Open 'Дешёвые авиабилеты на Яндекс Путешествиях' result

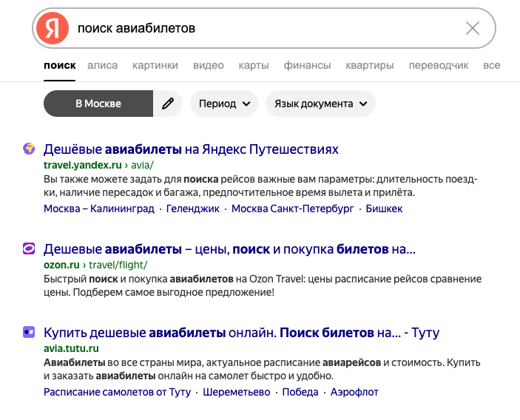(x=191, y=149)
